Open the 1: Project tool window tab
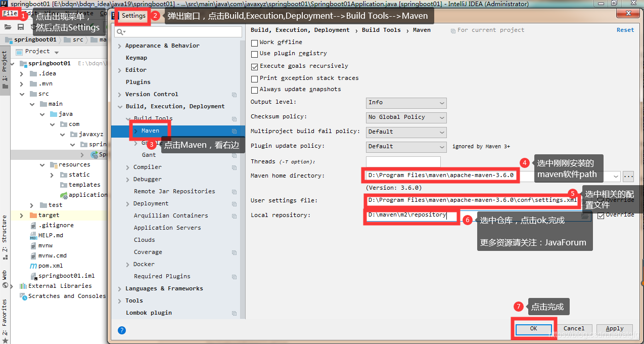 pos(5,69)
